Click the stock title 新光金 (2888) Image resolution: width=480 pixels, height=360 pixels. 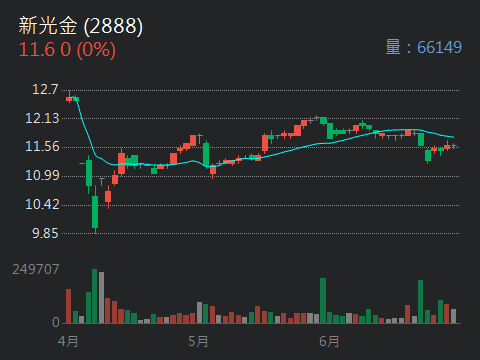(80, 26)
